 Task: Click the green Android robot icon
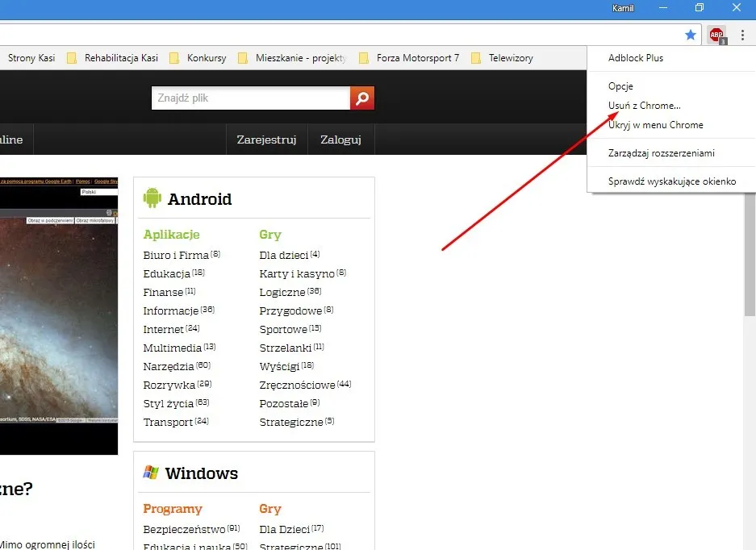152,198
